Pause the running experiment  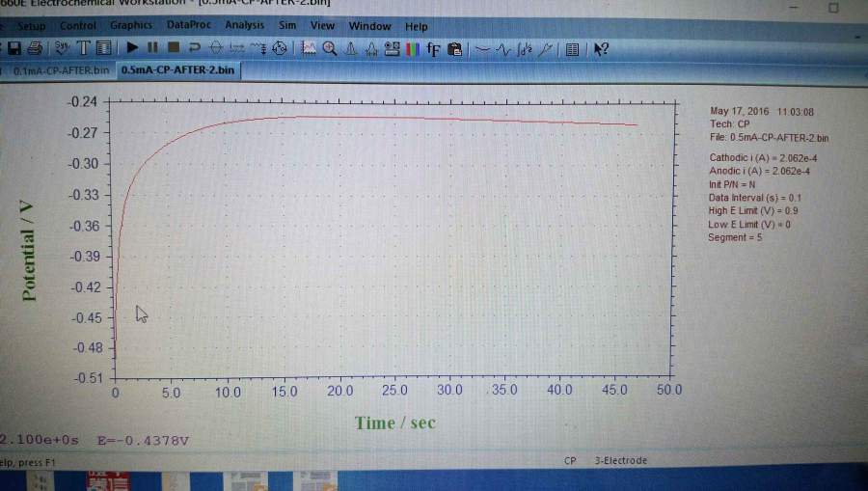(152, 48)
